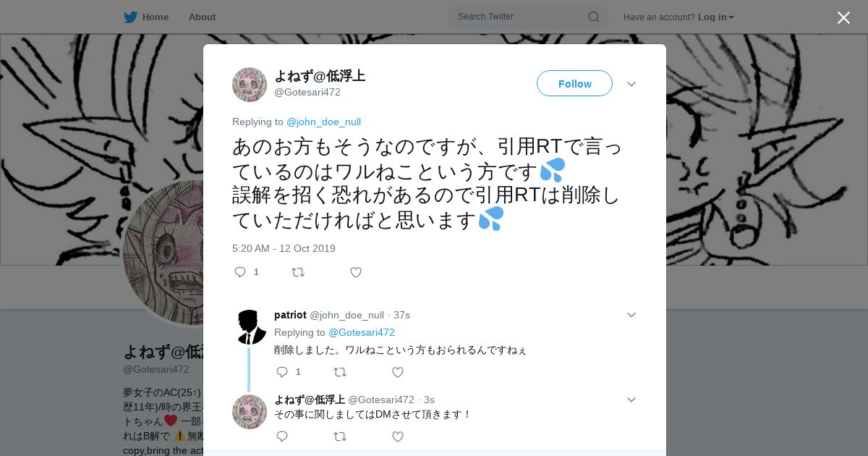Screen dimensions: 868x456
Task: Click the Twitter bird logo
Action: click(130, 17)
